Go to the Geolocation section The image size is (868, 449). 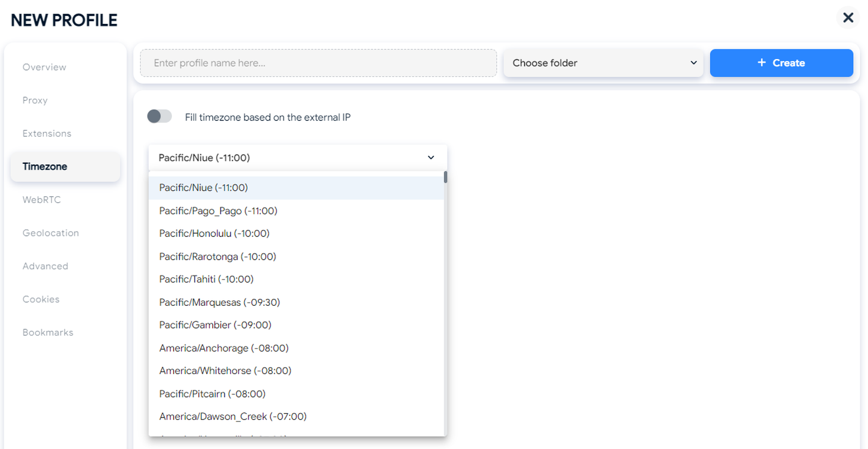[x=51, y=233]
